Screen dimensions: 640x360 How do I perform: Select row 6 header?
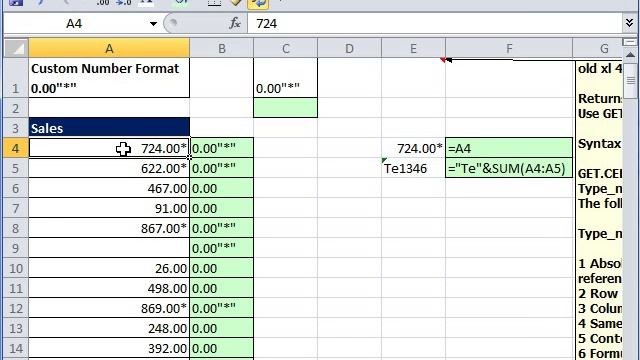(x=16, y=188)
